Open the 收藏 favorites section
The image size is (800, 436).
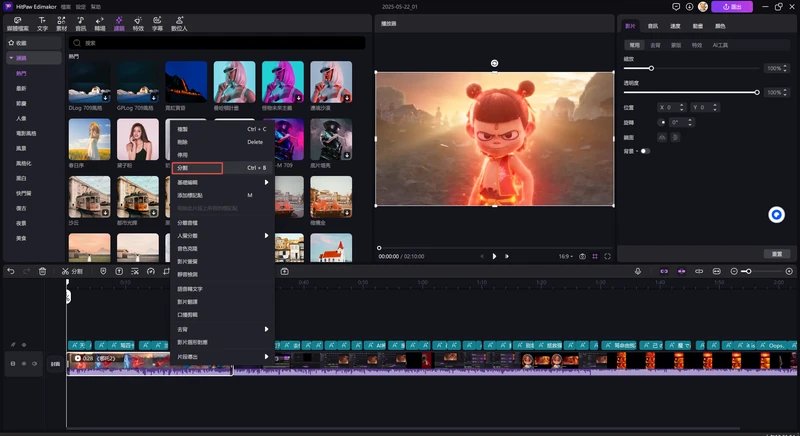(x=34, y=43)
